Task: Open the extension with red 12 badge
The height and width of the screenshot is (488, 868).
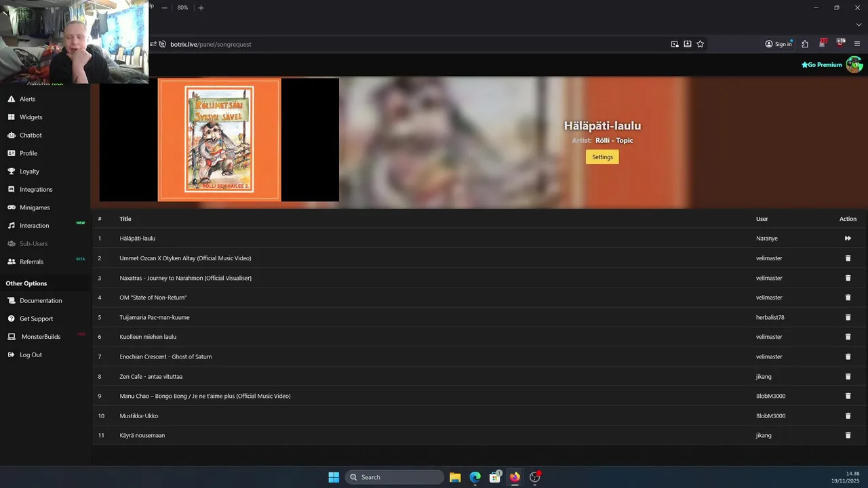Action: [823, 43]
